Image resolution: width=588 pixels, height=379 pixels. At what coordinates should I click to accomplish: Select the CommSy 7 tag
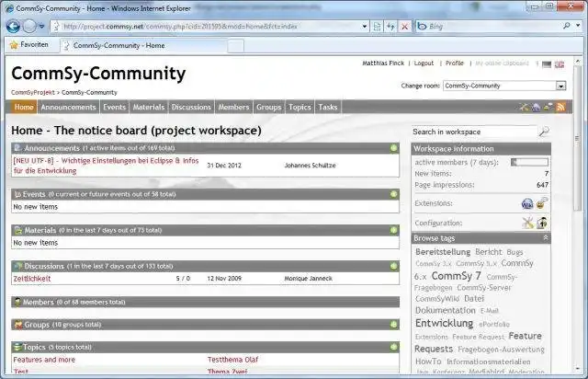point(456,276)
